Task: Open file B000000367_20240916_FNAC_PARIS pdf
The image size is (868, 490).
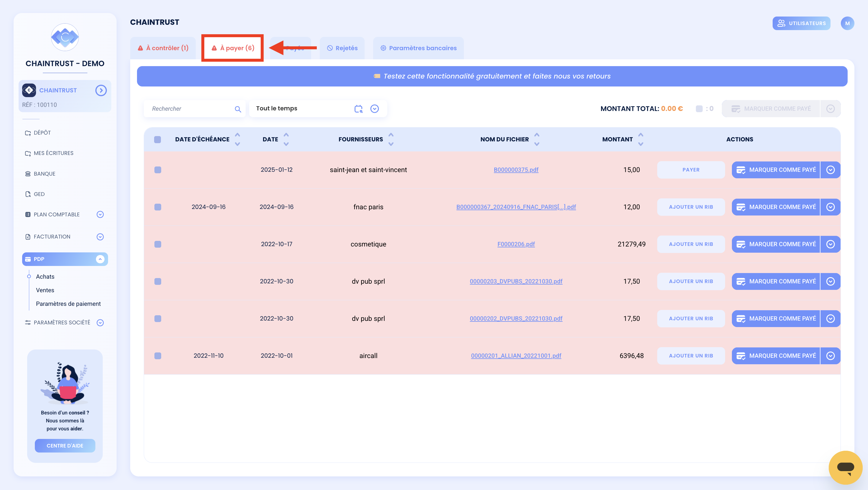Action: (516, 207)
